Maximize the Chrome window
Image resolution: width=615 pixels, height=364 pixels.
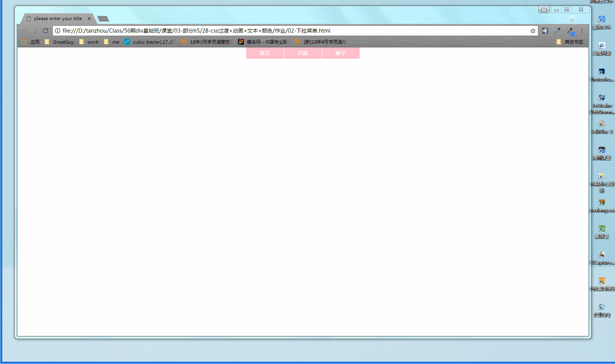[567, 10]
